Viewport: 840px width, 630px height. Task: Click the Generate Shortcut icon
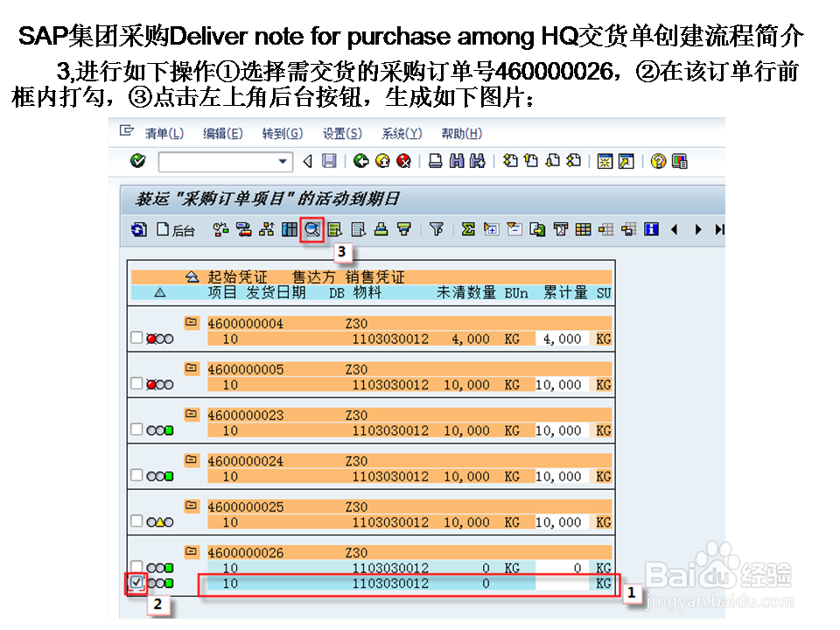point(626,161)
